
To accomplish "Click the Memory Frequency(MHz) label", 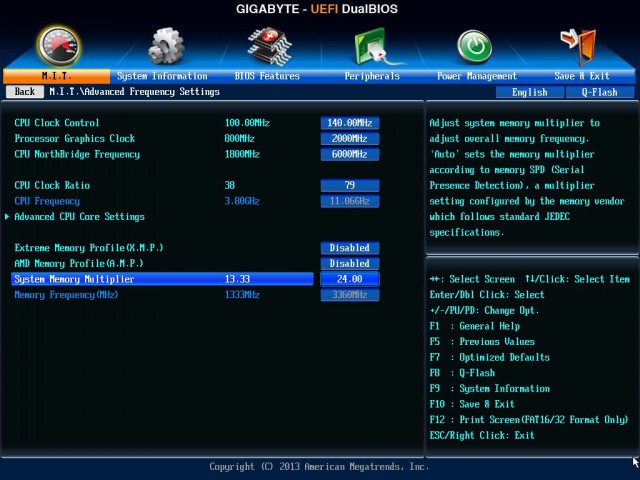I will pos(66,295).
